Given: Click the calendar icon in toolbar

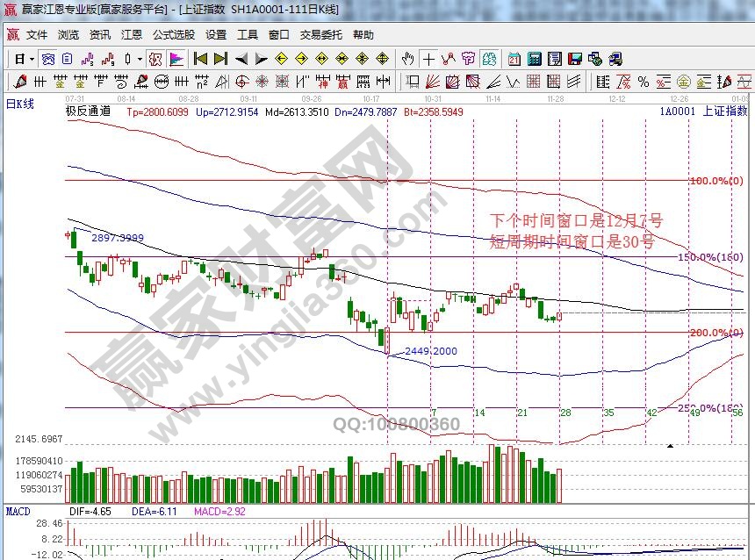Looking at the screenshot, I should (514, 59).
